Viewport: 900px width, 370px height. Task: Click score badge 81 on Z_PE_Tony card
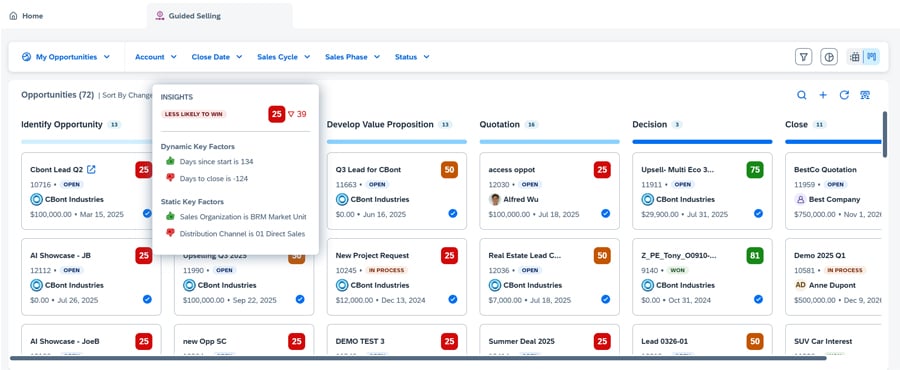[755, 255]
